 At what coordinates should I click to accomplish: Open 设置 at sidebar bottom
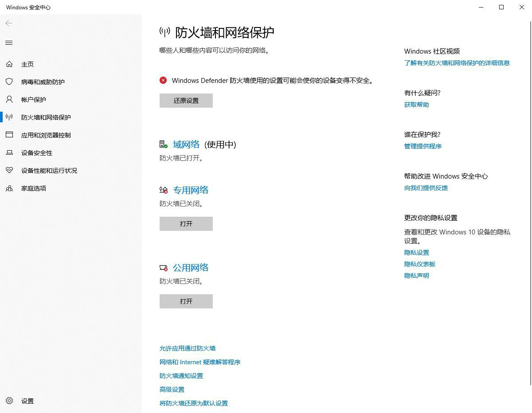point(27,401)
